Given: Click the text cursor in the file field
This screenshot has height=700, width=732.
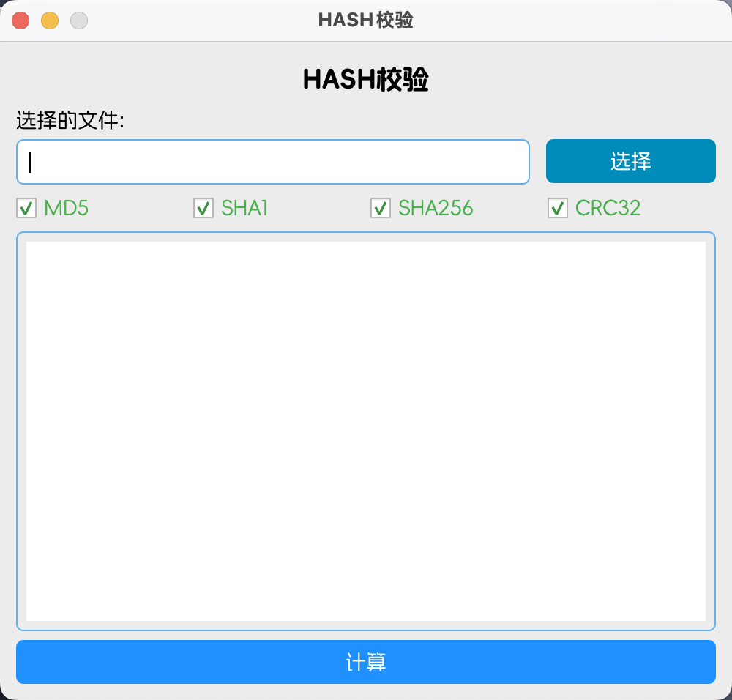Looking at the screenshot, I should 30,162.
